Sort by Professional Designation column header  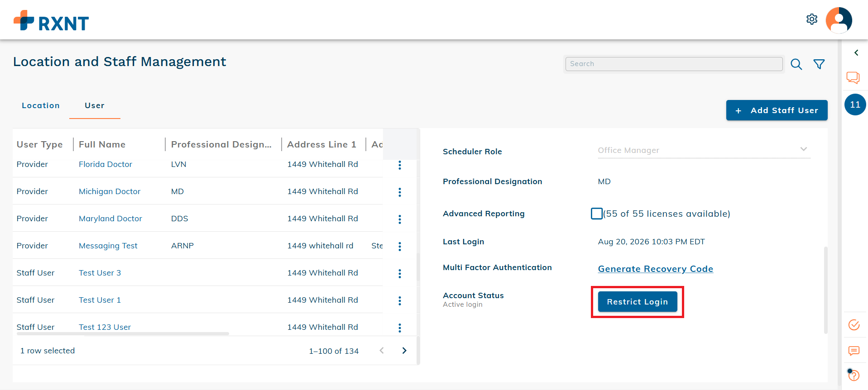point(221,144)
